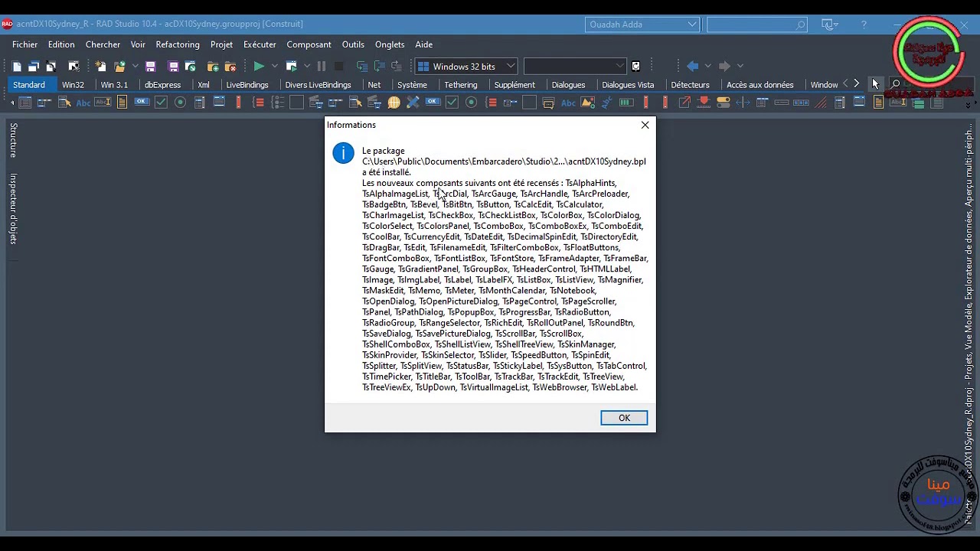The height and width of the screenshot is (551, 980).
Task: Click the selection cursor tool in palette
Action: point(875,84)
